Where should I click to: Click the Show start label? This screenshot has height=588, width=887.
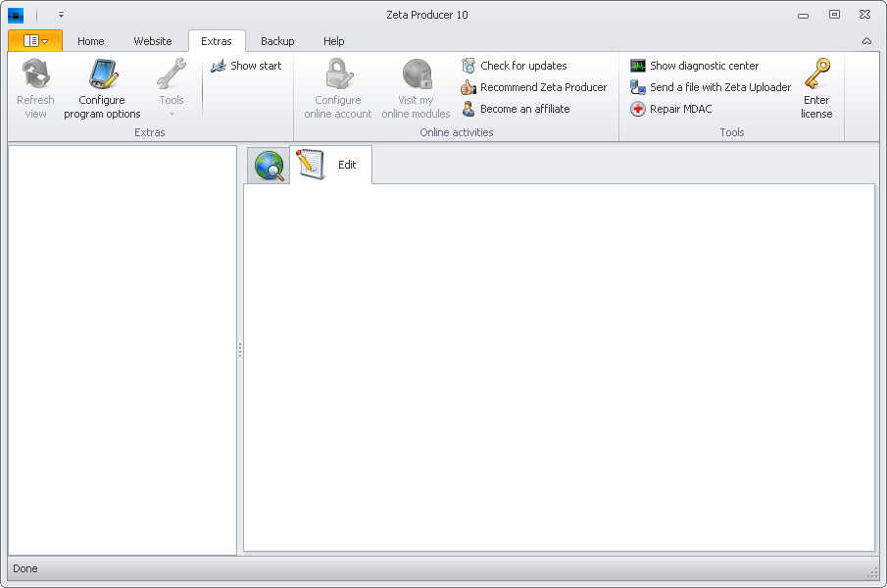tap(256, 67)
